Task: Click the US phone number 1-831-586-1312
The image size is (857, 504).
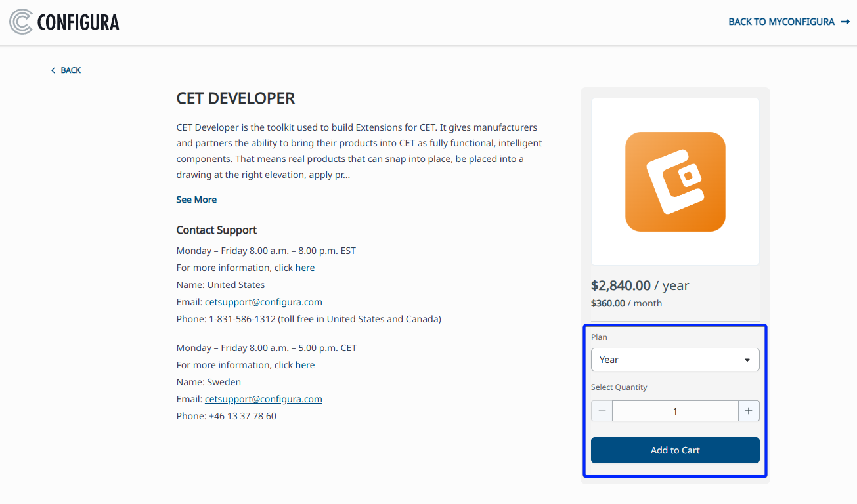Action: pyautogui.click(x=242, y=319)
